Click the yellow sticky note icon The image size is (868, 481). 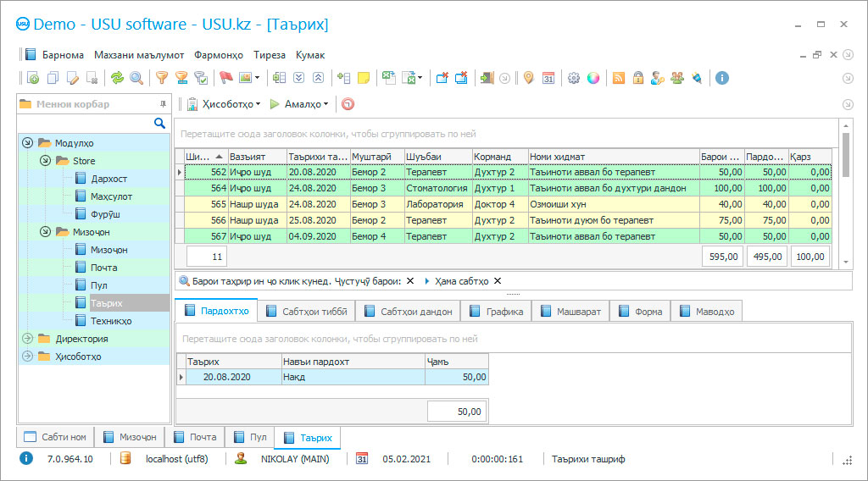coord(364,78)
